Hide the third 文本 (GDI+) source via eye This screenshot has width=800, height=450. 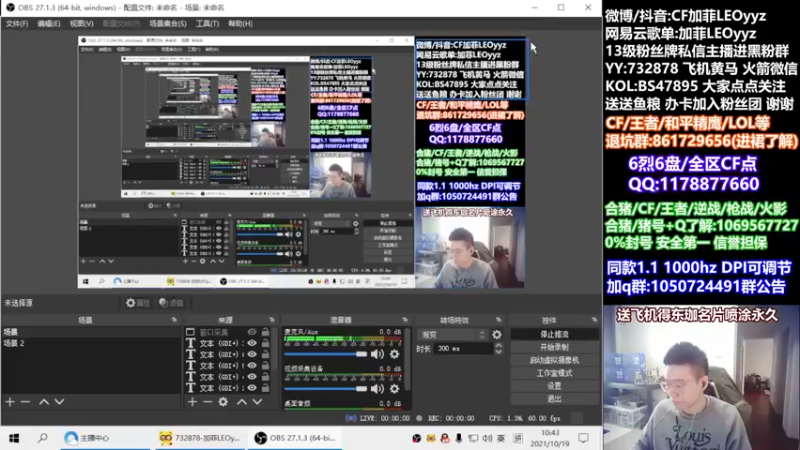252,365
